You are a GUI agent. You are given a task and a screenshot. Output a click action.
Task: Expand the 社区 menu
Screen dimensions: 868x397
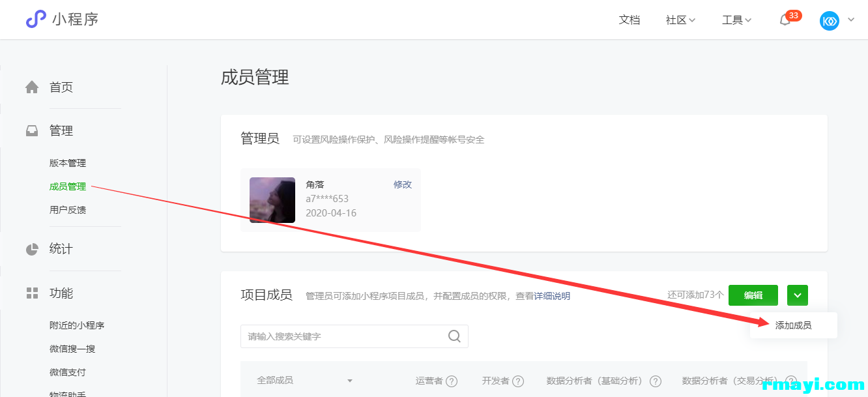680,20
